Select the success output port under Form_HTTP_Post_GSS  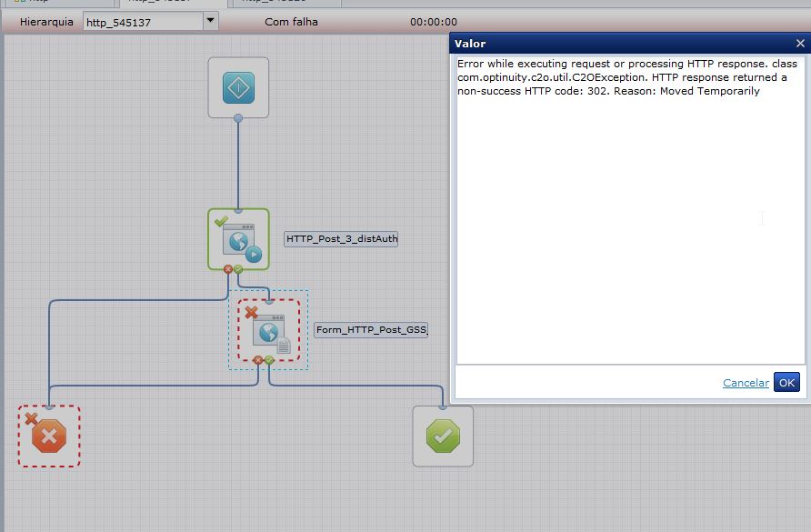[269, 360]
